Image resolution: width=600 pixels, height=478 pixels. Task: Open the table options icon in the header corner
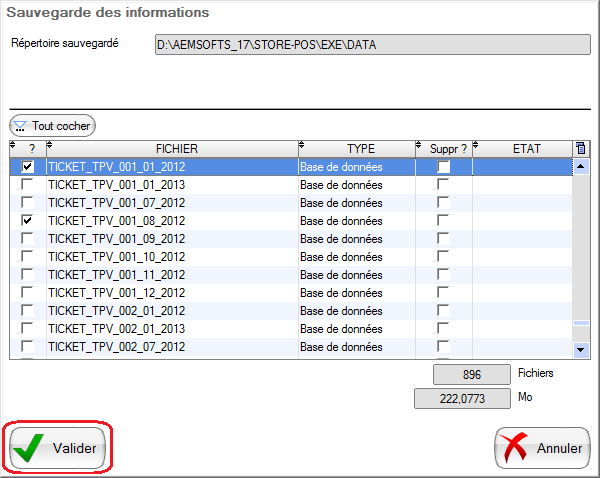coord(580,149)
